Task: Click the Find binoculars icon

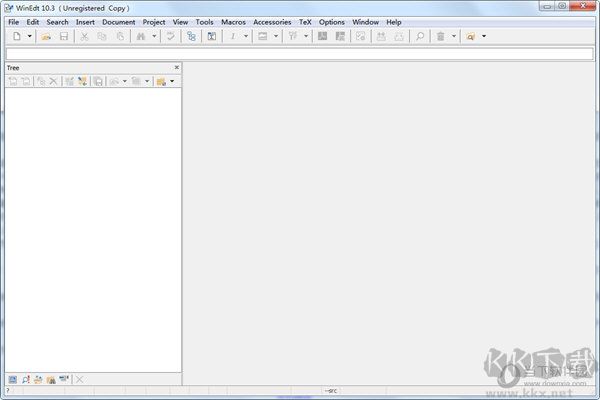Action: [140, 36]
